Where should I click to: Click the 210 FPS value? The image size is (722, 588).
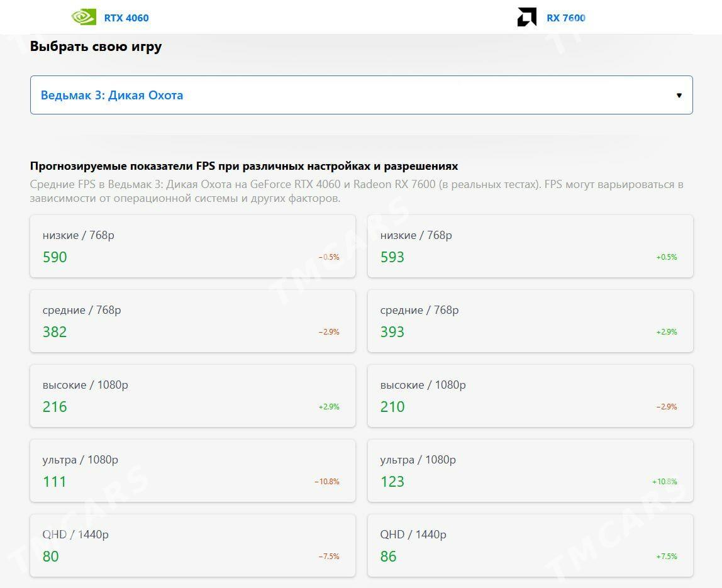[392, 407]
